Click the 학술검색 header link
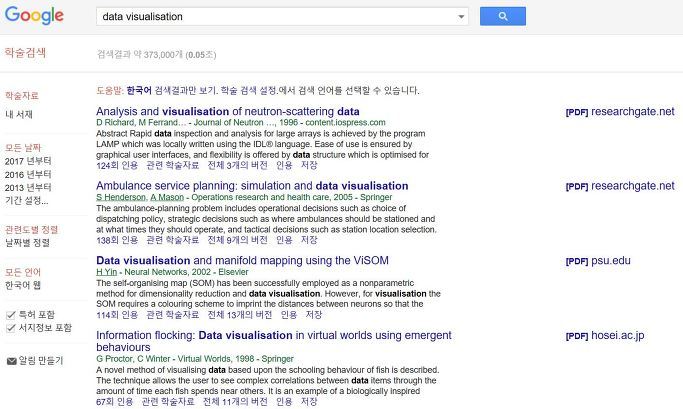683x409 pixels. coord(25,53)
